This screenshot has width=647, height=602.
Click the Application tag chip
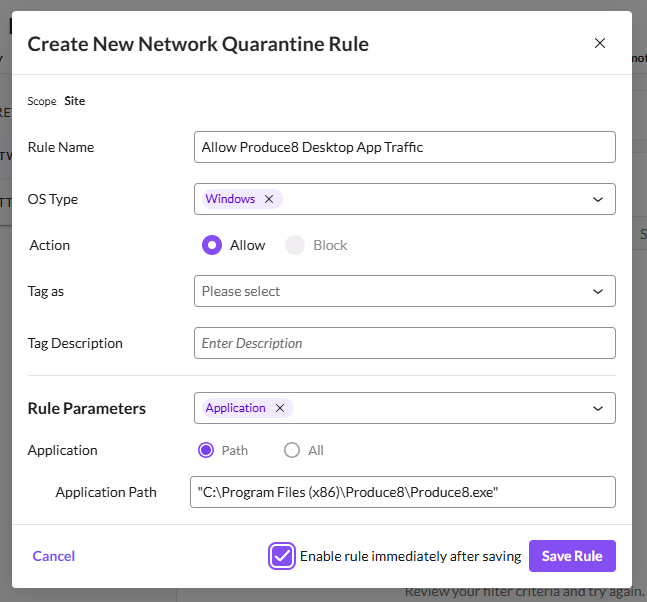point(236,408)
